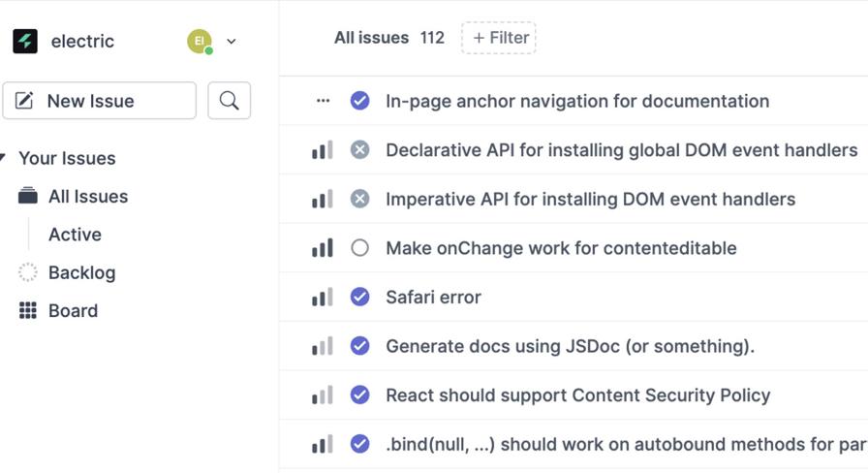This screenshot has width=868, height=473.
Task: Click the electric workspace logo icon
Action: coord(25,41)
